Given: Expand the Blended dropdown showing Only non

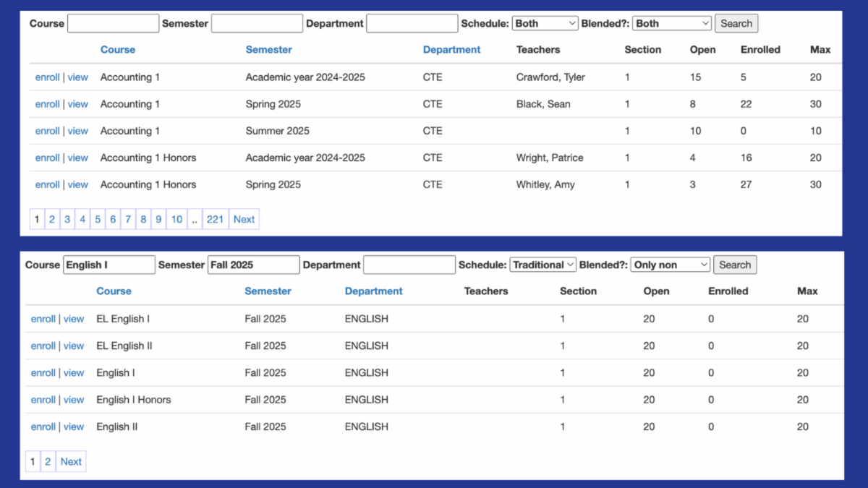Looking at the screenshot, I should [670, 265].
